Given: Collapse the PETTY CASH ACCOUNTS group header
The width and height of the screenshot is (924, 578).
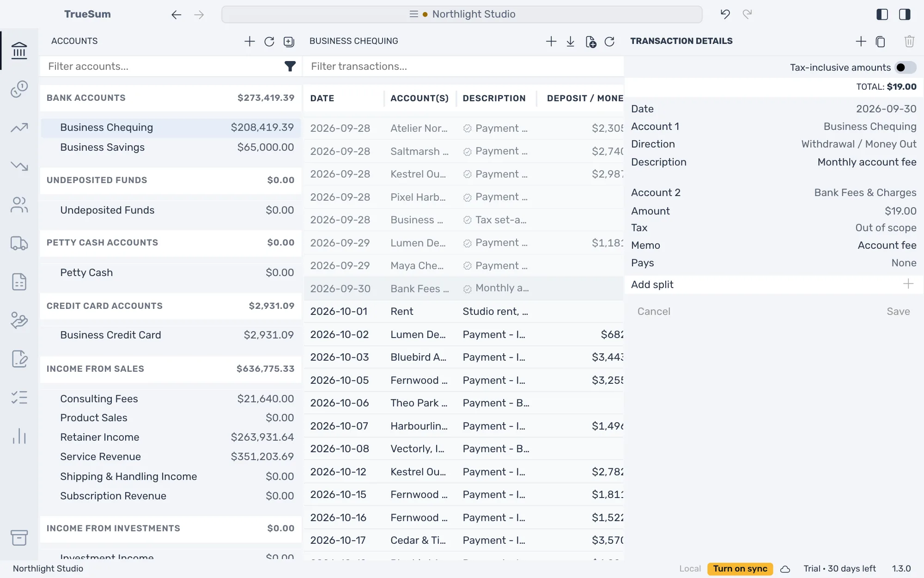Looking at the screenshot, I should (170, 243).
